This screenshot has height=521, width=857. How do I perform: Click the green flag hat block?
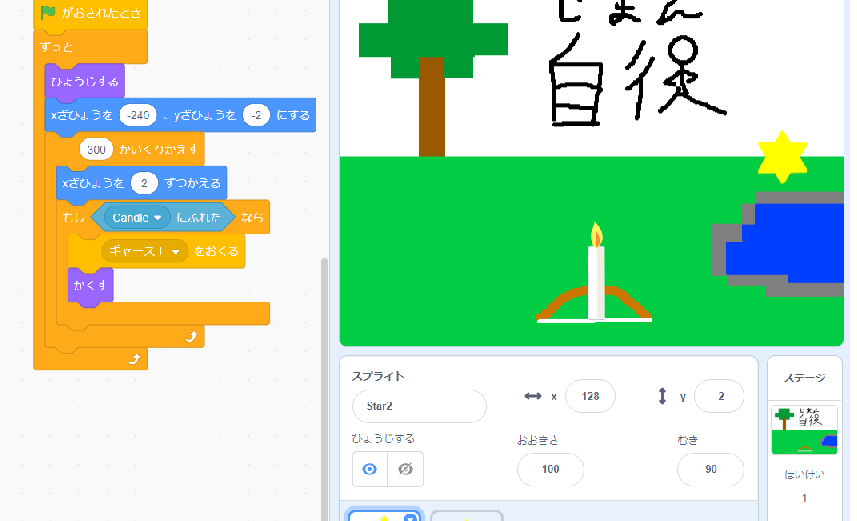point(90,13)
